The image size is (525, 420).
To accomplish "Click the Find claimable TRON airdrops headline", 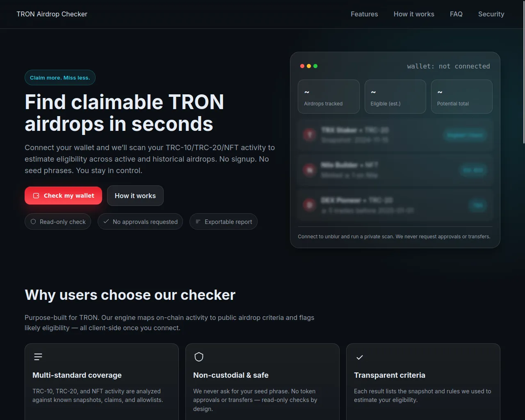I will [x=124, y=113].
